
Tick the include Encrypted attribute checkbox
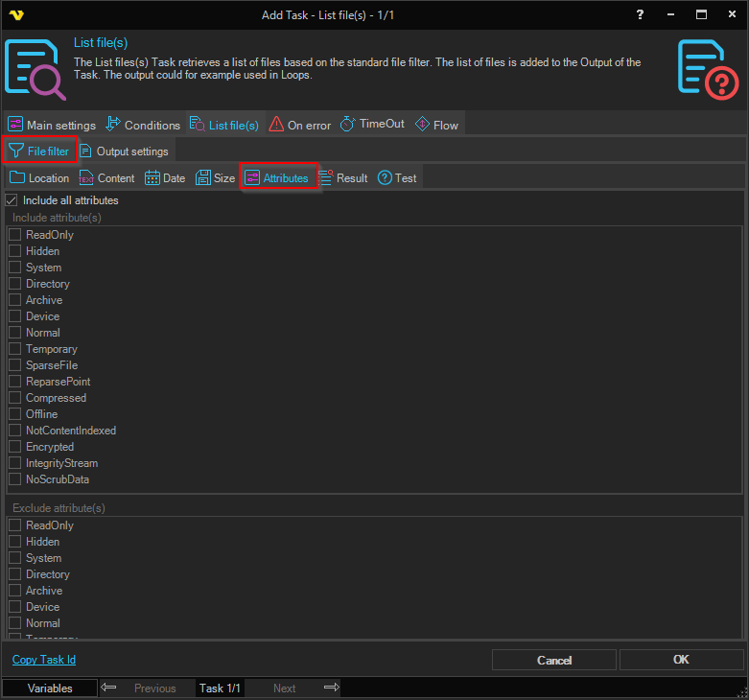coord(15,447)
